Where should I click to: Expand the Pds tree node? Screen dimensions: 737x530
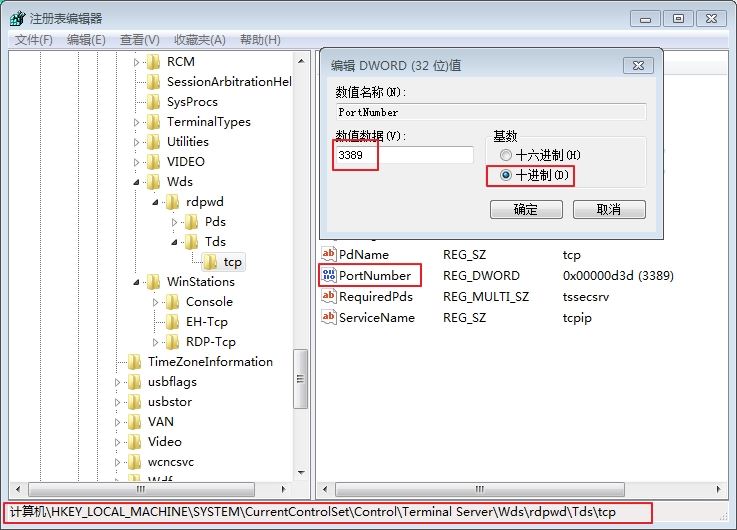click(x=175, y=222)
